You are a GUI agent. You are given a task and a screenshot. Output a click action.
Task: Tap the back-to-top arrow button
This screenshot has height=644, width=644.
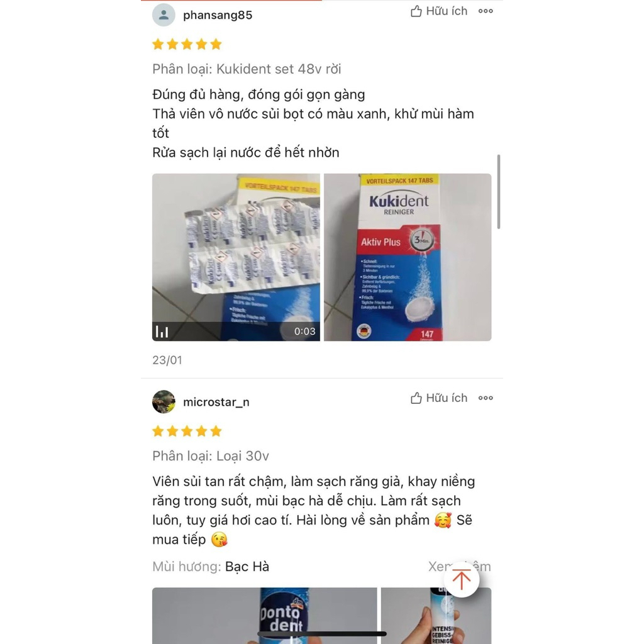click(x=461, y=579)
